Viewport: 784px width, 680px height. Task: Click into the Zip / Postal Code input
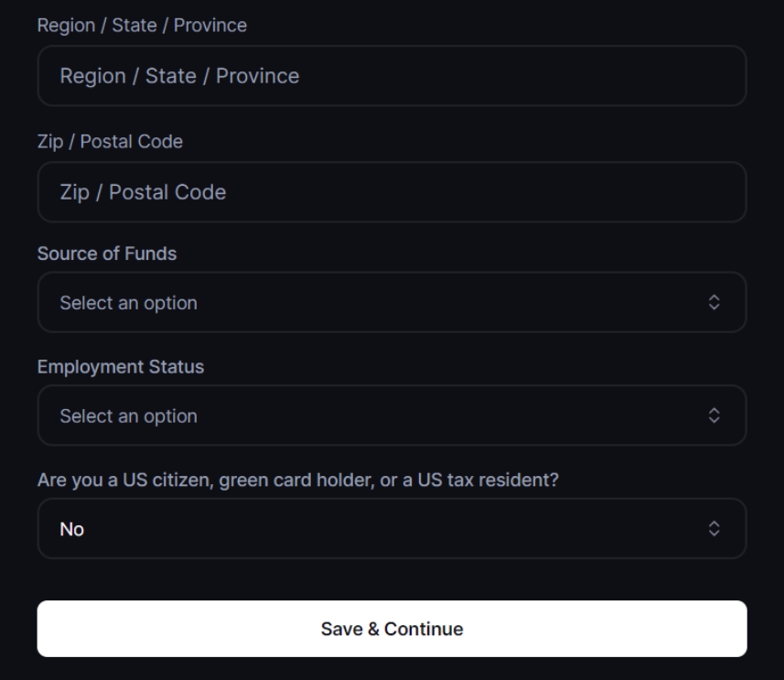click(392, 192)
